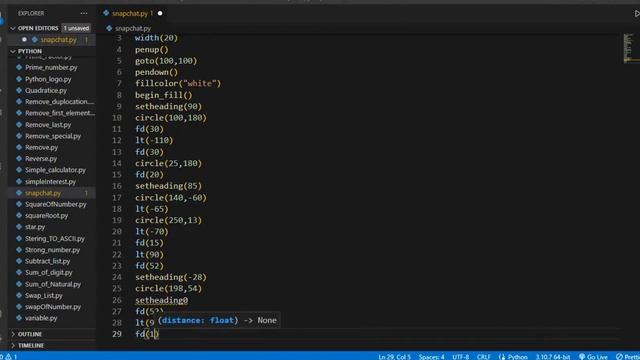Open Stering_TO_ASCII.py file

[x=55, y=239]
